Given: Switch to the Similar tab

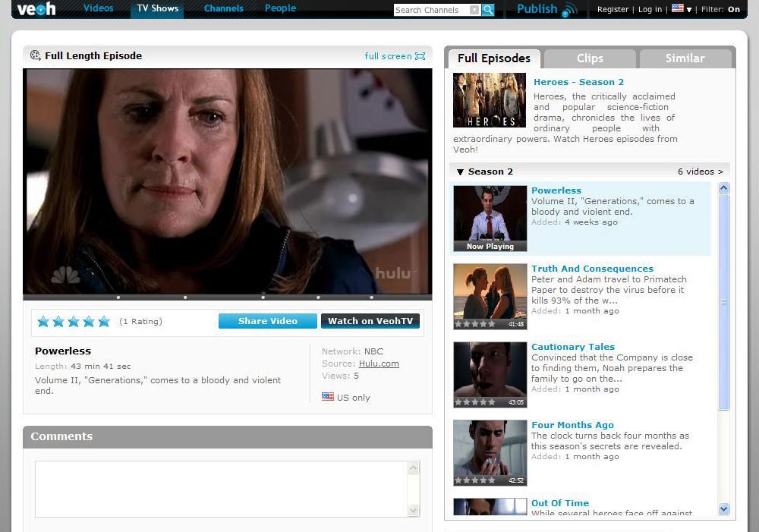Looking at the screenshot, I should click(x=685, y=58).
